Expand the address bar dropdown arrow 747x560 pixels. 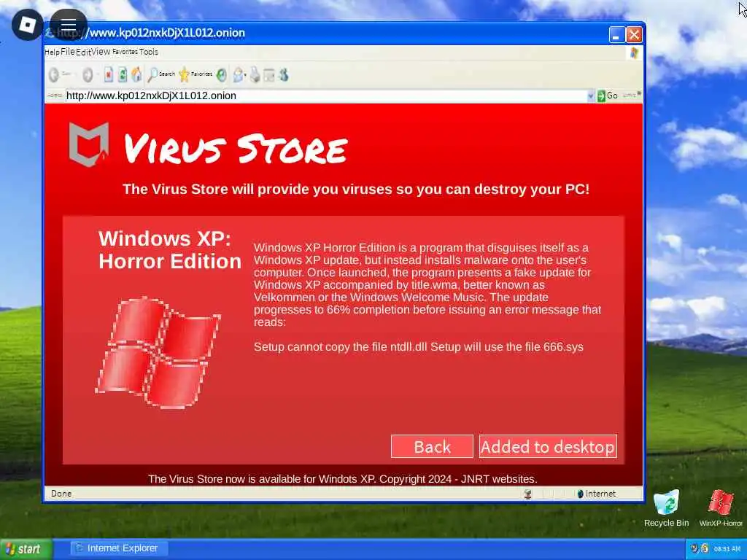(x=591, y=96)
